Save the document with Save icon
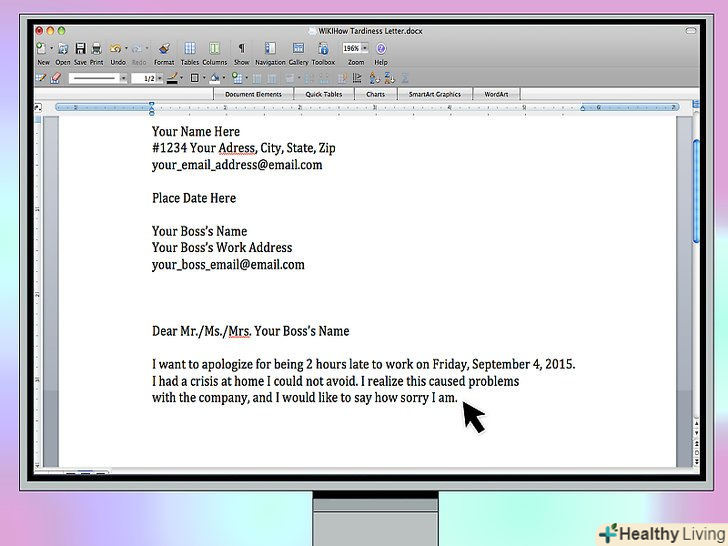This screenshot has height=546, width=728. (79, 48)
